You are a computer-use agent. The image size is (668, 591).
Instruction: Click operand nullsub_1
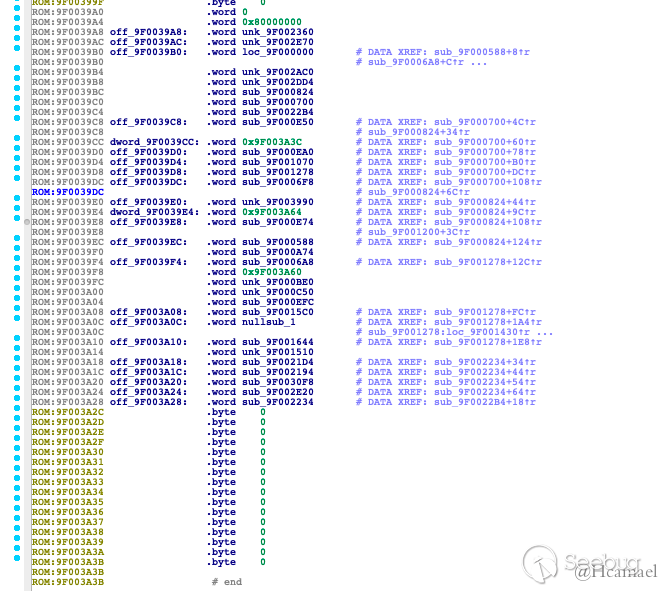click(x=269, y=322)
